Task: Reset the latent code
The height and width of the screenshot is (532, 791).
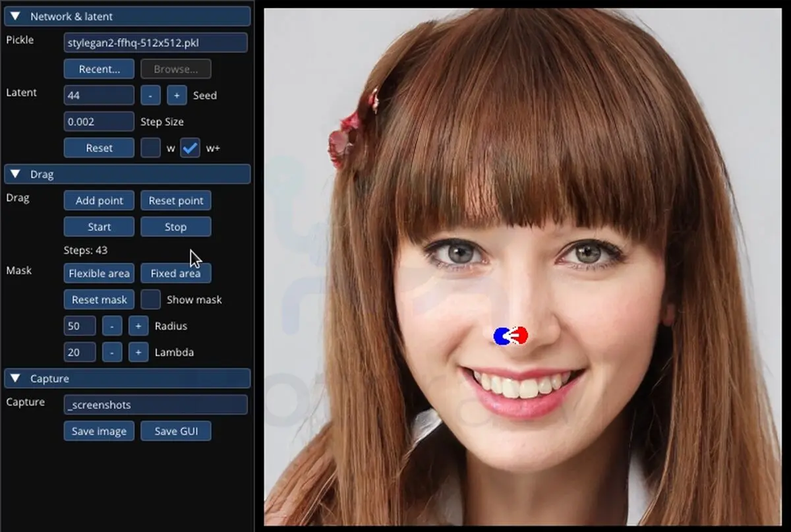Action: 99,148
